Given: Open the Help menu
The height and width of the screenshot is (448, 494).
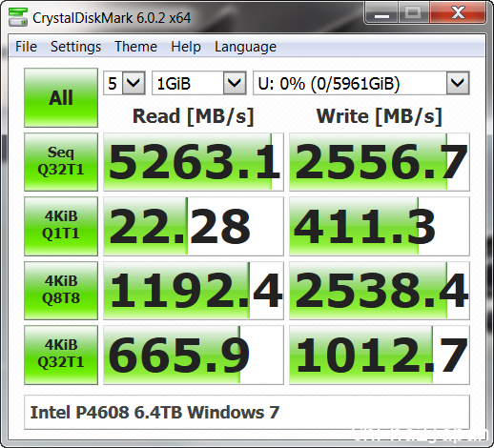Looking at the screenshot, I should click(x=186, y=47).
